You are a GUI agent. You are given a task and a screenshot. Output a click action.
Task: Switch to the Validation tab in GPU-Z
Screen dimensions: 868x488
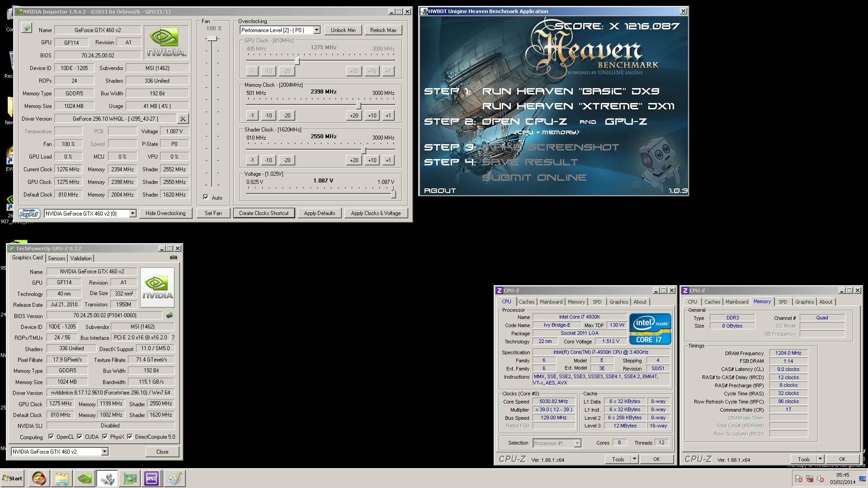[x=81, y=258]
